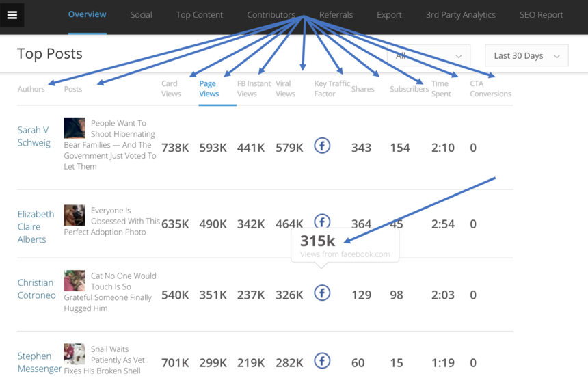Expand the Last 30 Days dropdown
Viewport: 588px width, 387px height.
pos(526,56)
